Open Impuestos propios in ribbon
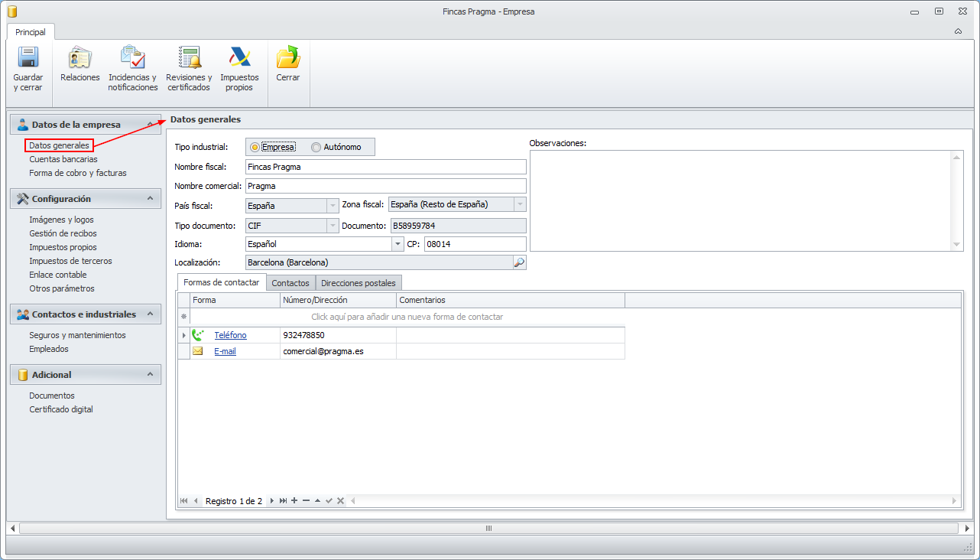The height and width of the screenshot is (560, 980). (239, 58)
